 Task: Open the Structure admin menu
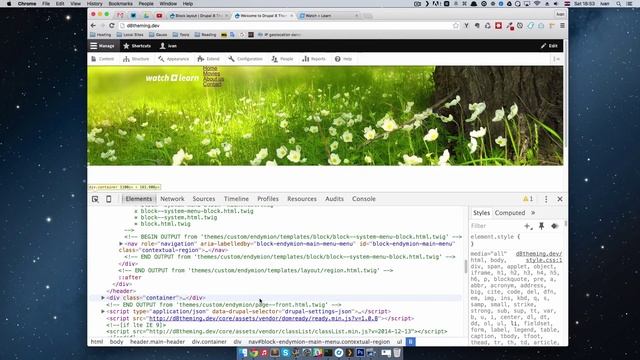[136, 59]
